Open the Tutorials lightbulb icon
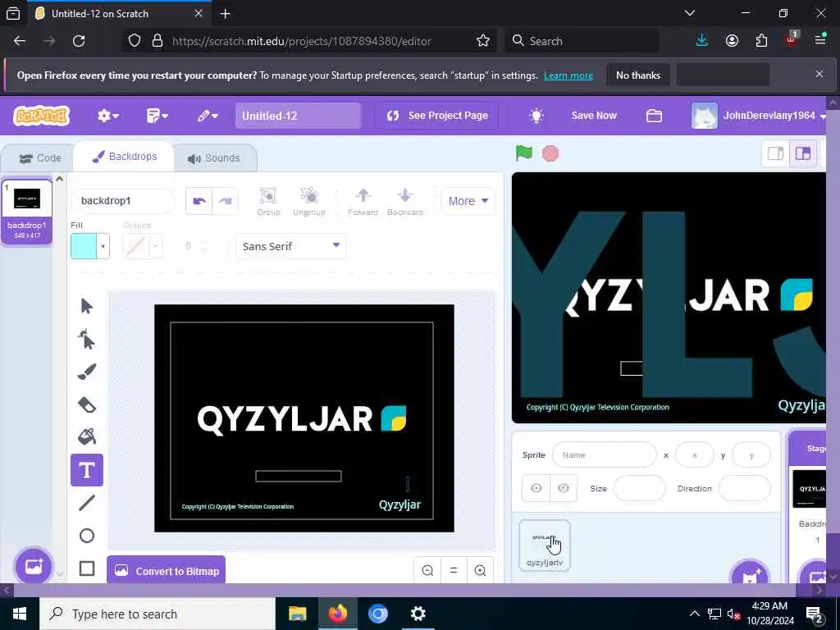This screenshot has width=840, height=630. coord(536,116)
